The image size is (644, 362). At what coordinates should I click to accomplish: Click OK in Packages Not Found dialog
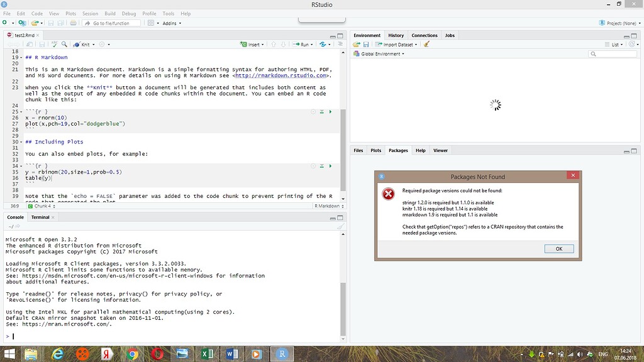click(558, 248)
